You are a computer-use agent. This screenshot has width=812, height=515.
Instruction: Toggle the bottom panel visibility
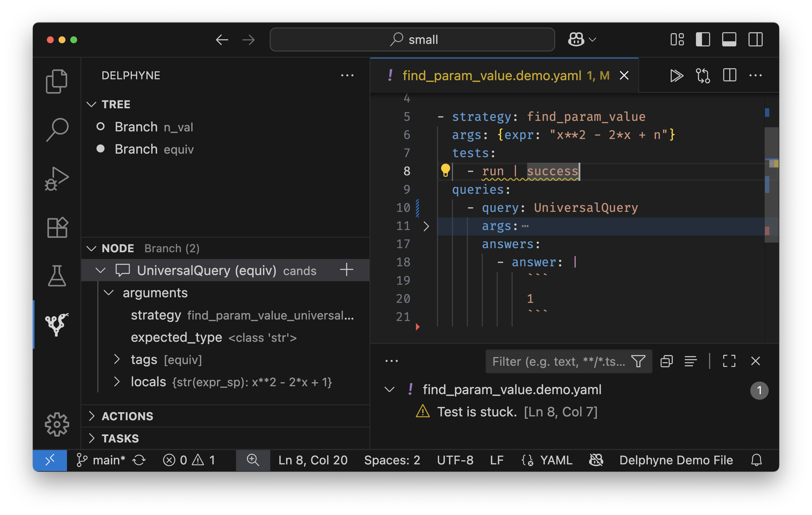tap(729, 40)
